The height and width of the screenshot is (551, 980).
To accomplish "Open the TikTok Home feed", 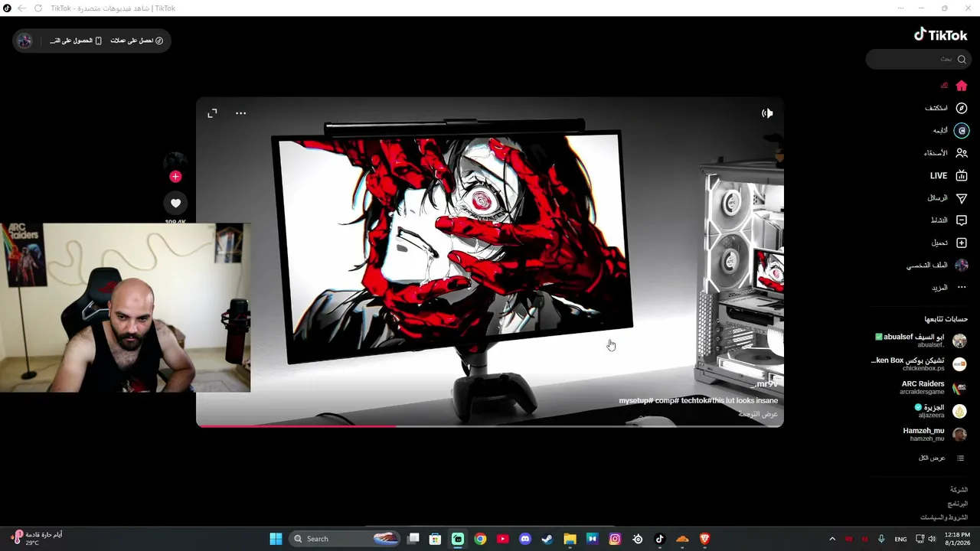I will 962,86.
